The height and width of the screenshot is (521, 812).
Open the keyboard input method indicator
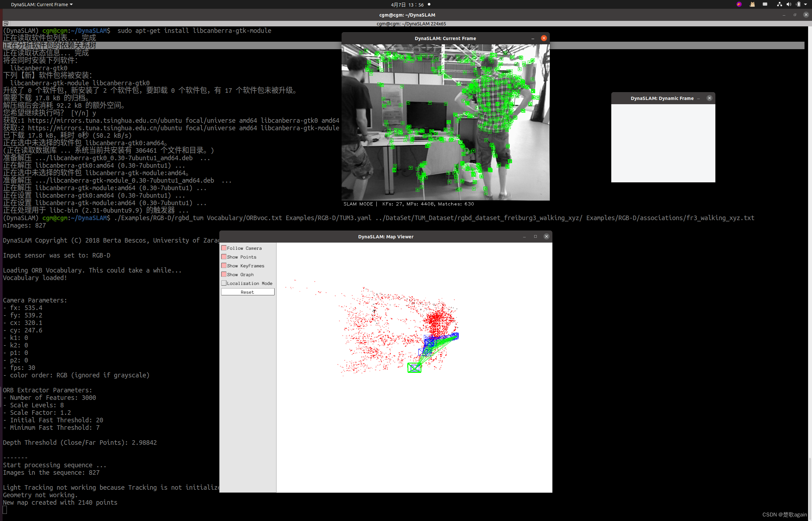pyautogui.click(x=765, y=5)
